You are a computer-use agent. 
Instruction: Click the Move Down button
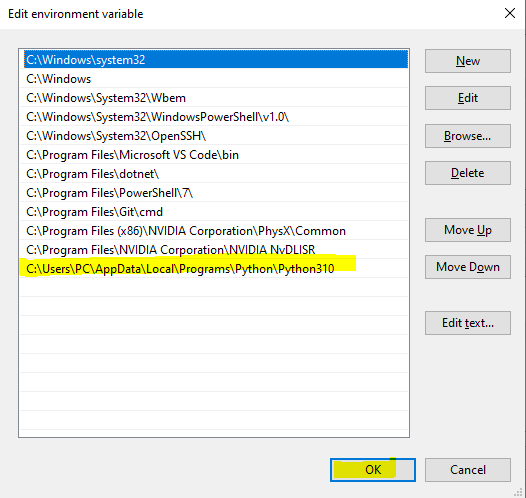468,267
